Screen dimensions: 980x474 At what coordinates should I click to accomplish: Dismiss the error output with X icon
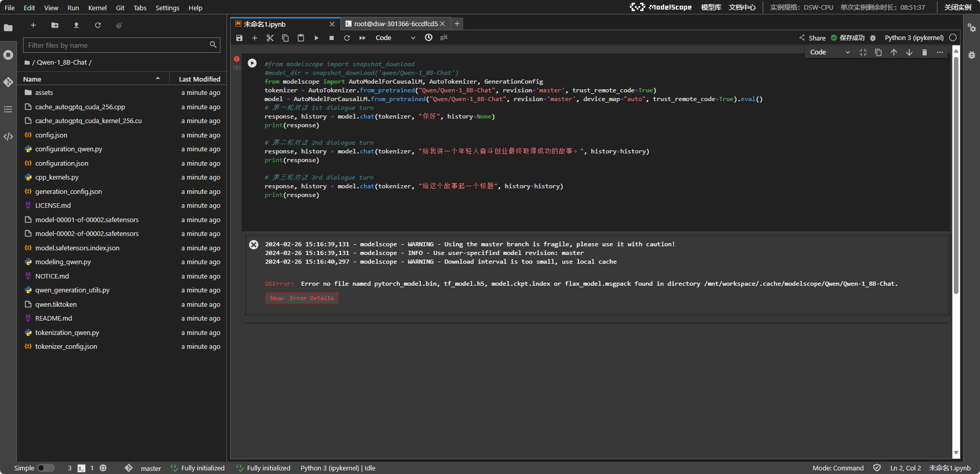pos(254,245)
